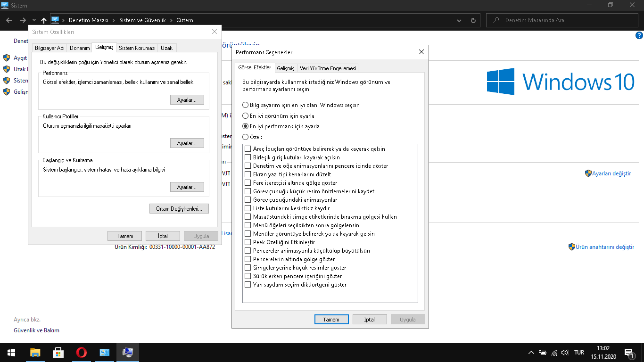Open the notification center icon
The width and height of the screenshot is (644, 362).
(x=629, y=353)
